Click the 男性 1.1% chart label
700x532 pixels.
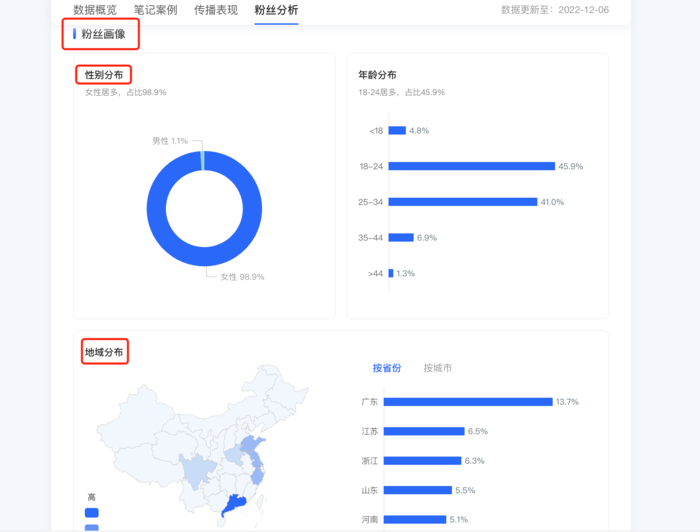[170, 141]
